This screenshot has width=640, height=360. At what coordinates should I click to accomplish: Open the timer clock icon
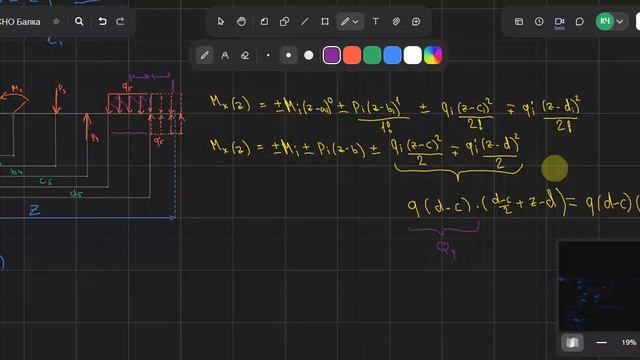(x=539, y=21)
